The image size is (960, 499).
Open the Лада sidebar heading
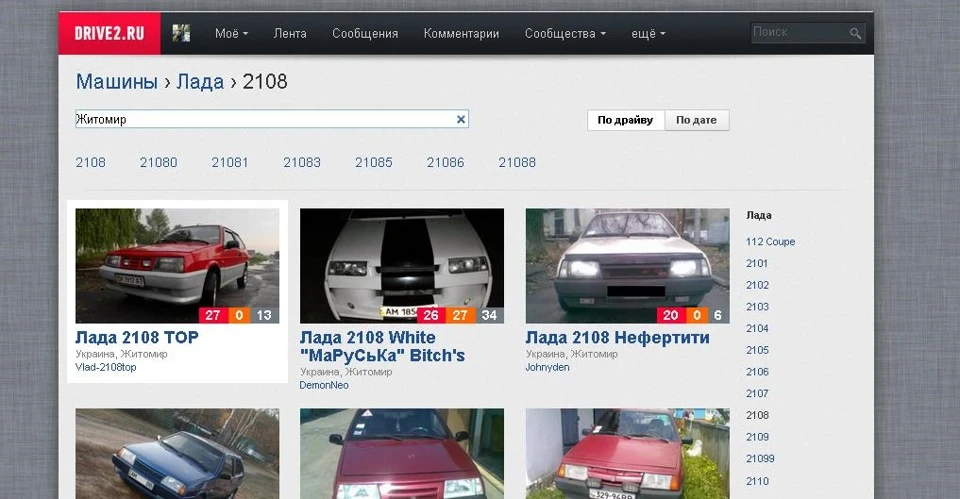(759, 216)
